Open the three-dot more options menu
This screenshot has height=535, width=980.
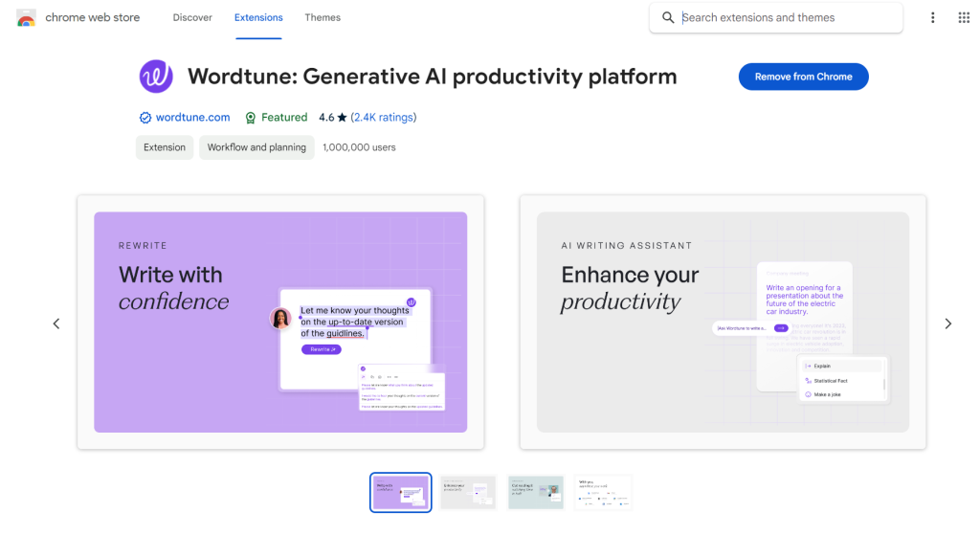932,17
